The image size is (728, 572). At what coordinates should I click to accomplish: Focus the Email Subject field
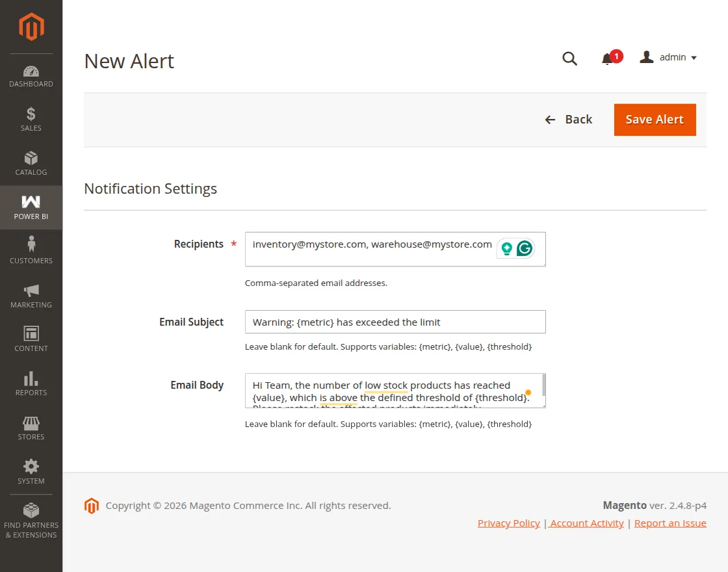click(x=395, y=322)
